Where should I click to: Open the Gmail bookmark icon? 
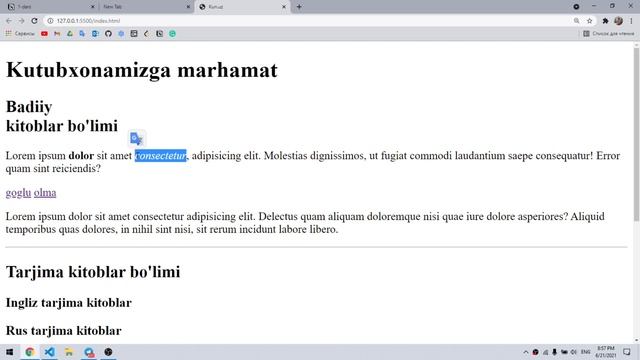point(57,34)
